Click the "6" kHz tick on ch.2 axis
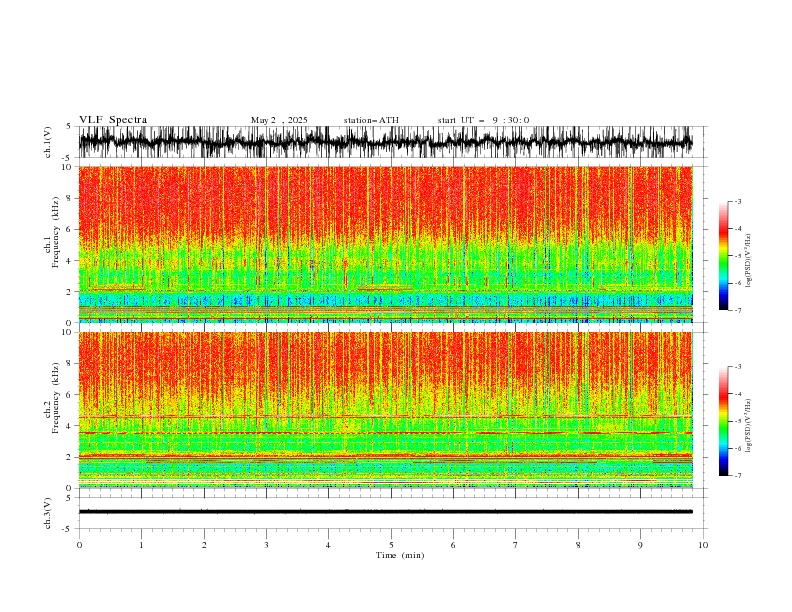Screen dimensions: 792x612 69,394
